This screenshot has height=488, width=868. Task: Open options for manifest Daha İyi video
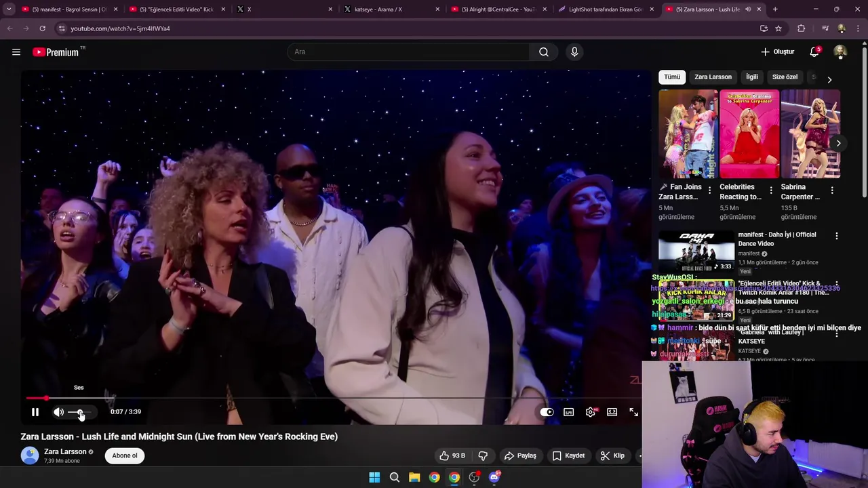tap(836, 236)
